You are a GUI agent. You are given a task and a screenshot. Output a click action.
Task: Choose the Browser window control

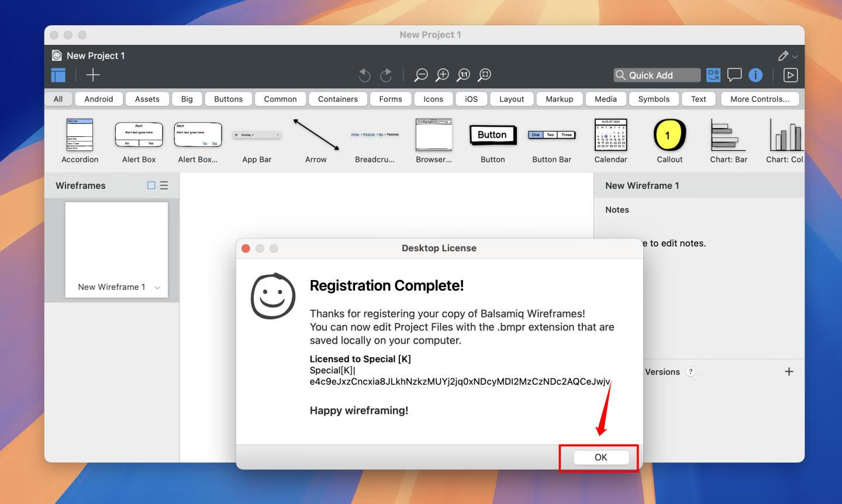coord(434,141)
